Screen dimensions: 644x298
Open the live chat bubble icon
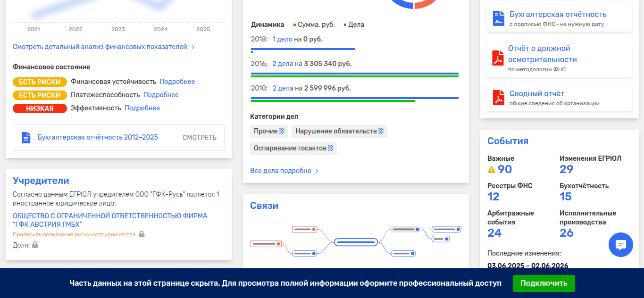pos(621,245)
